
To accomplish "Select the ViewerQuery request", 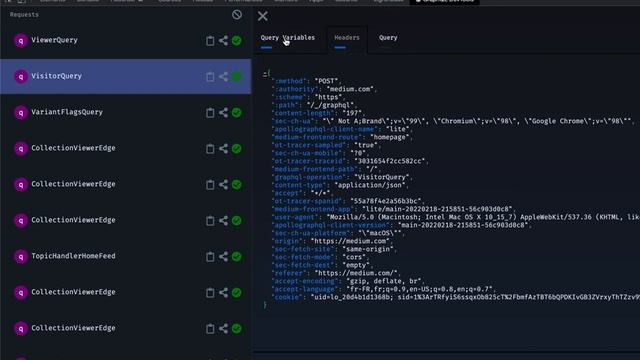I will (125, 40).
